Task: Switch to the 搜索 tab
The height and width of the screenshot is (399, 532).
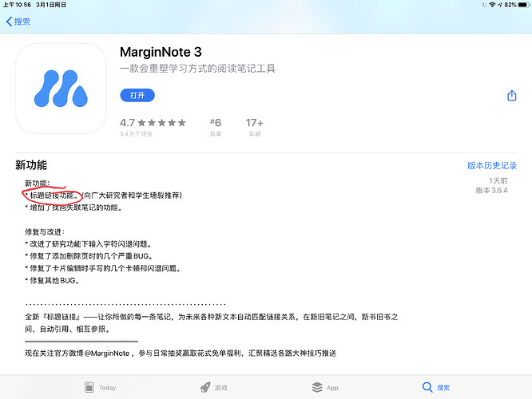Action: [436, 387]
